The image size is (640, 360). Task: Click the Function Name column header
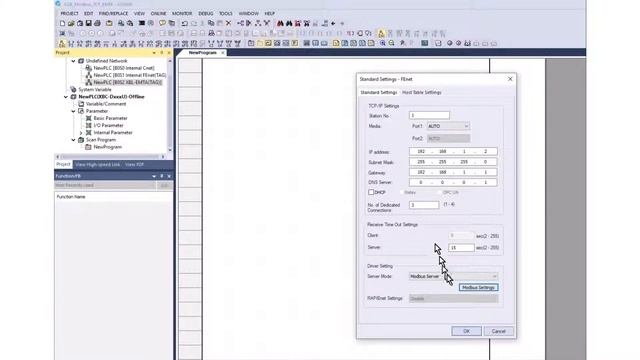point(71,197)
